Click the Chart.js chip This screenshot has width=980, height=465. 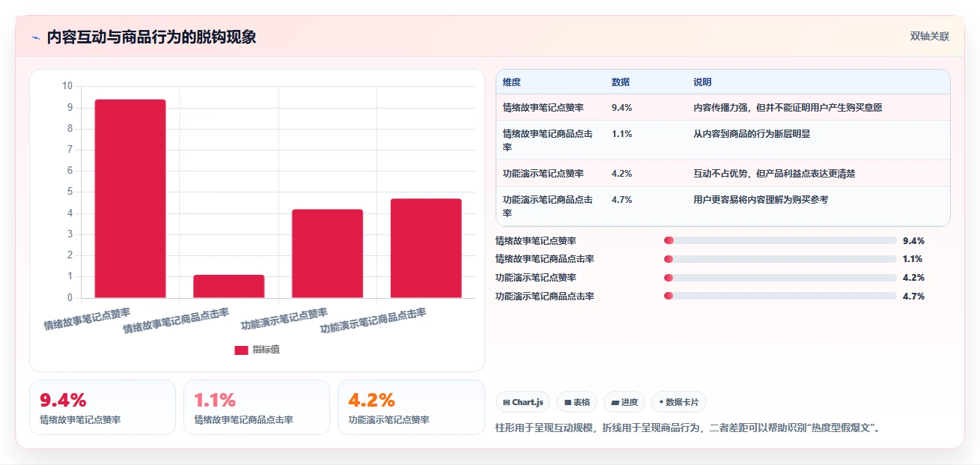(523, 402)
